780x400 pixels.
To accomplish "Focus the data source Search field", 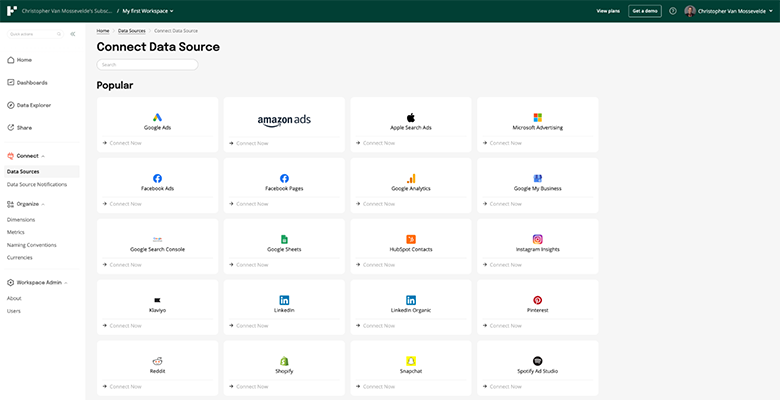I will click(147, 65).
